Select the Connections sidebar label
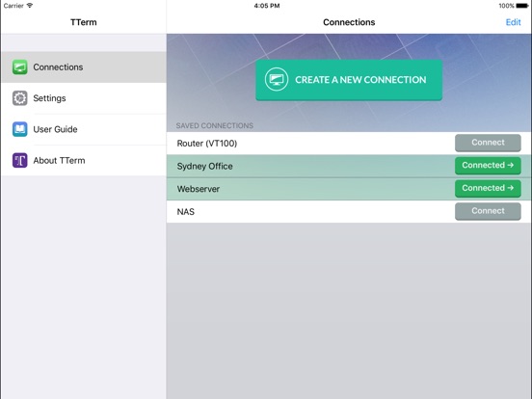Image resolution: width=532 pixels, height=399 pixels. click(58, 67)
